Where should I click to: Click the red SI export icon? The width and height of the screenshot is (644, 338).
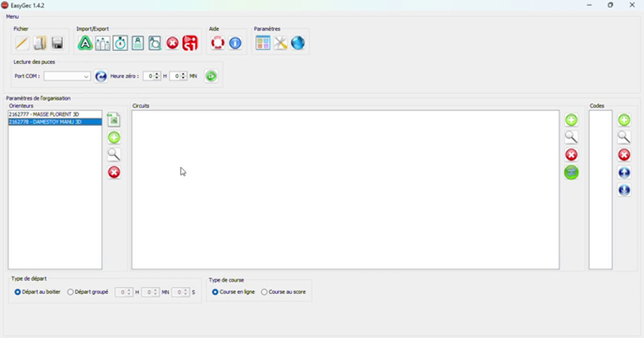pyautogui.click(x=190, y=43)
